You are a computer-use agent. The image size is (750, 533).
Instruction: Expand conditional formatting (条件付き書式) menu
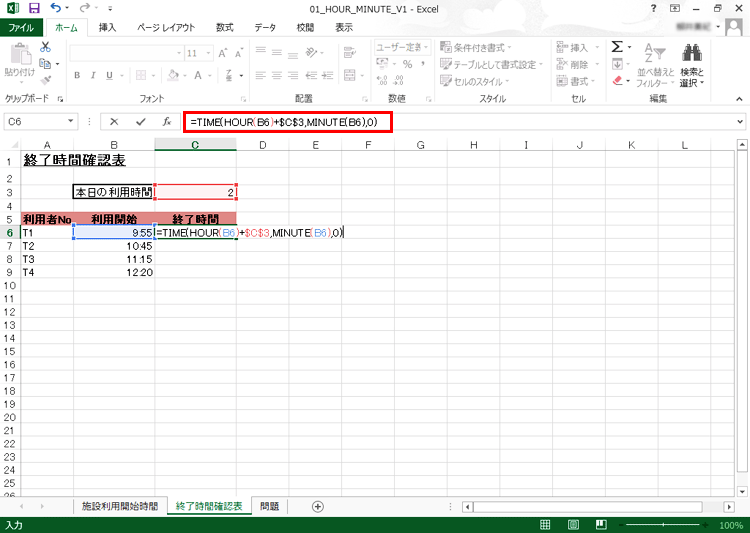476,47
